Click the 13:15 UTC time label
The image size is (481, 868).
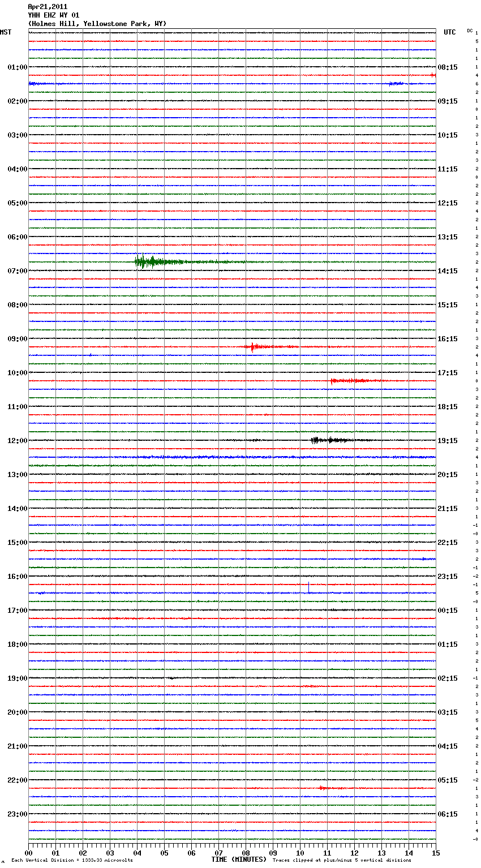point(448,237)
